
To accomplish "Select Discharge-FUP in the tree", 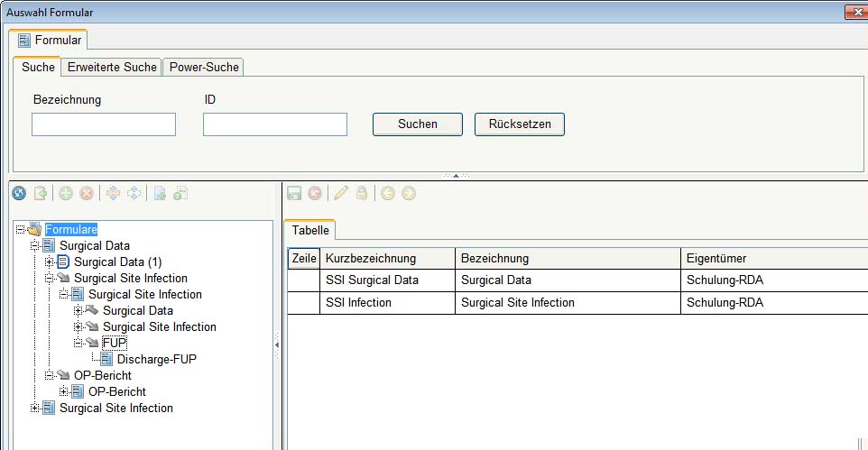I will [x=156, y=360].
